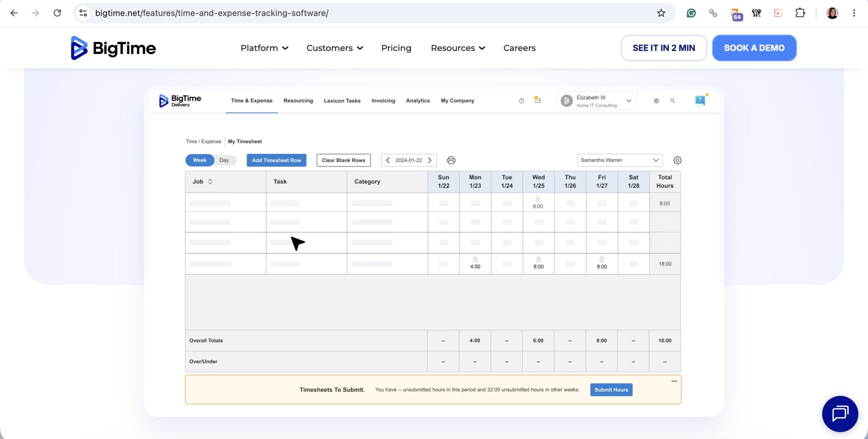Click the BigTime Delivery app logo
868x439 pixels.
[x=180, y=101]
